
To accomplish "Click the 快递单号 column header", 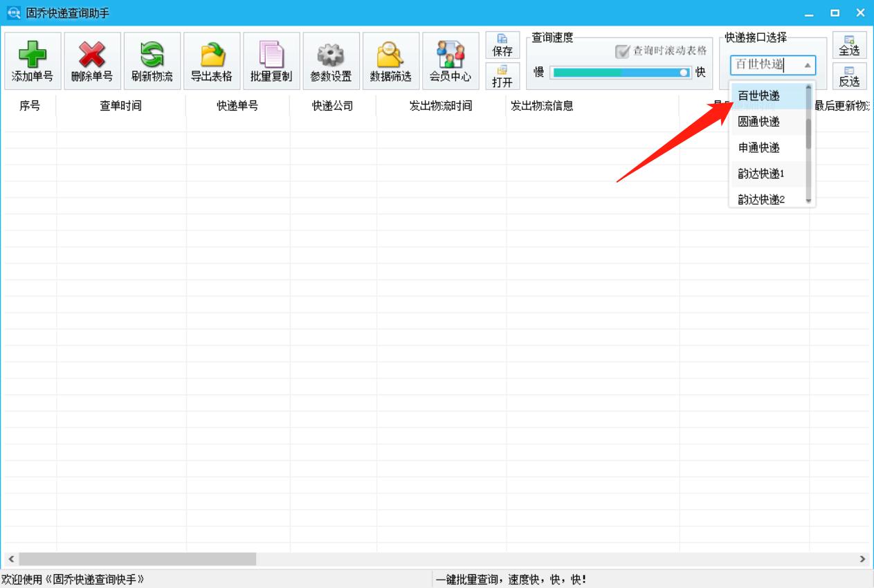I will click(x=237, y=106).
